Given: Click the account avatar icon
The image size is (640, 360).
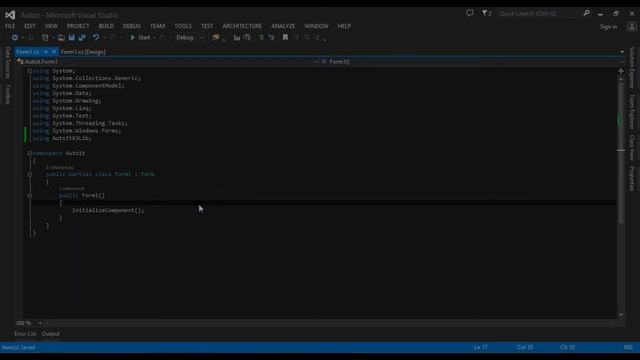Looking at the screenshot, I should 632,27.
